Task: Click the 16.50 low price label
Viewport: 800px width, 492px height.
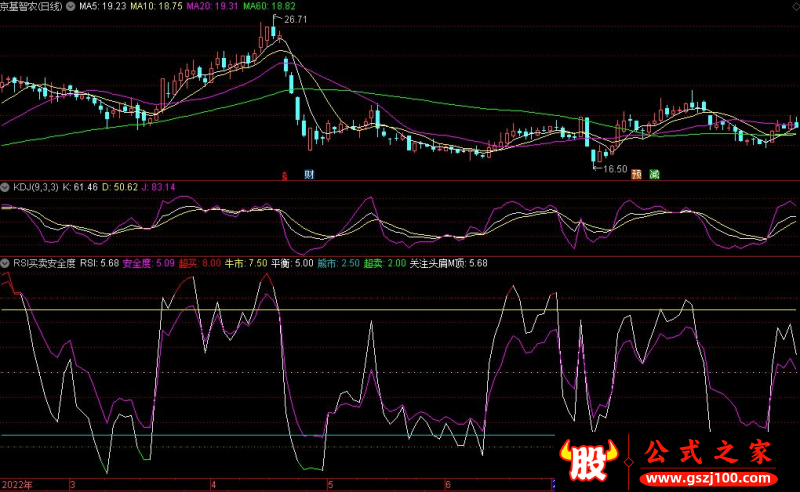Action: pyautogui.click(x=614, y=169)
